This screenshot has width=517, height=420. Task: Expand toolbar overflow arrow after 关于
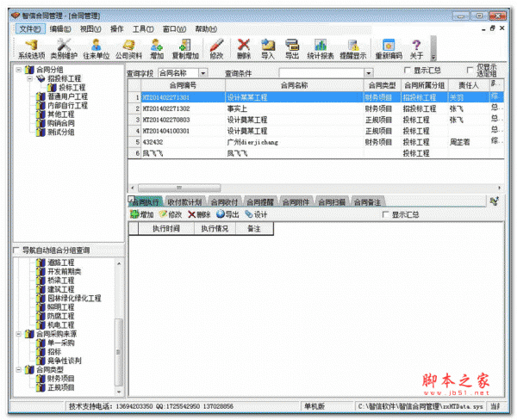433,58
